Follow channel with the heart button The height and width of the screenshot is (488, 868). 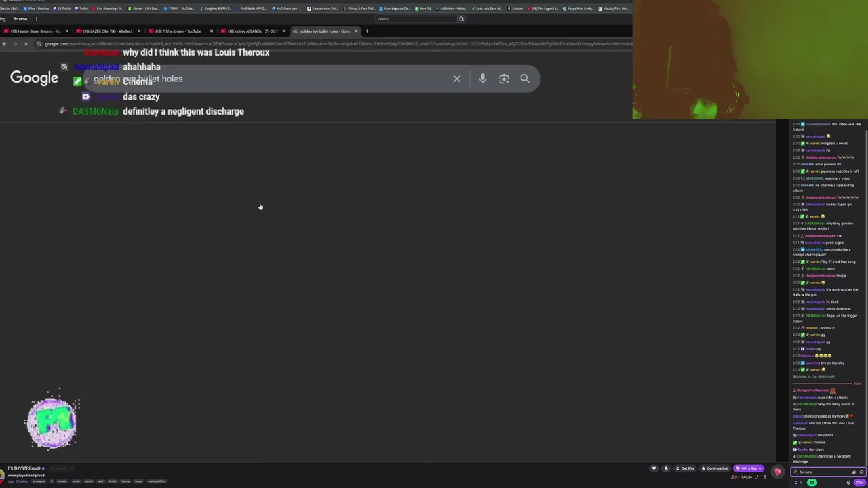(x=654, y=468)
